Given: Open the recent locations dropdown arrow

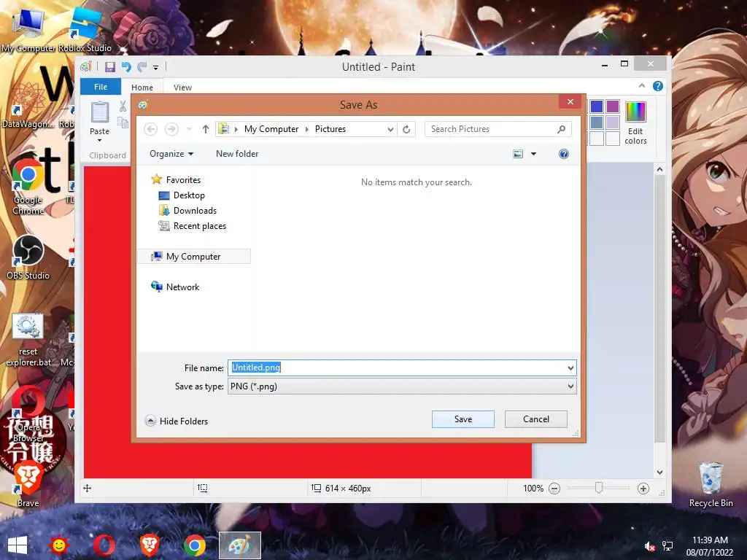Looking at the screenshot, I should 189,129.
